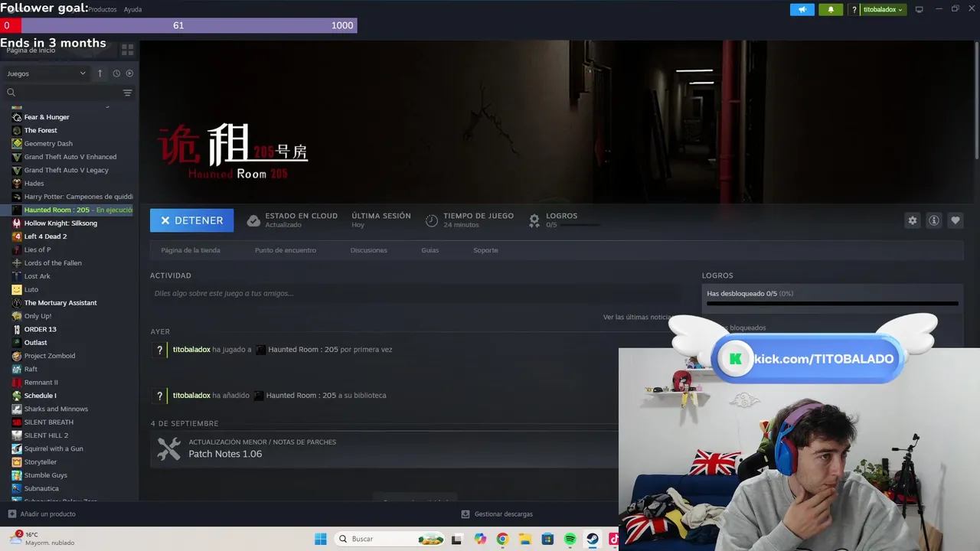
Task: Select the yellow Luto game icon
Action: pyautogui.click(x=17, y=289)
